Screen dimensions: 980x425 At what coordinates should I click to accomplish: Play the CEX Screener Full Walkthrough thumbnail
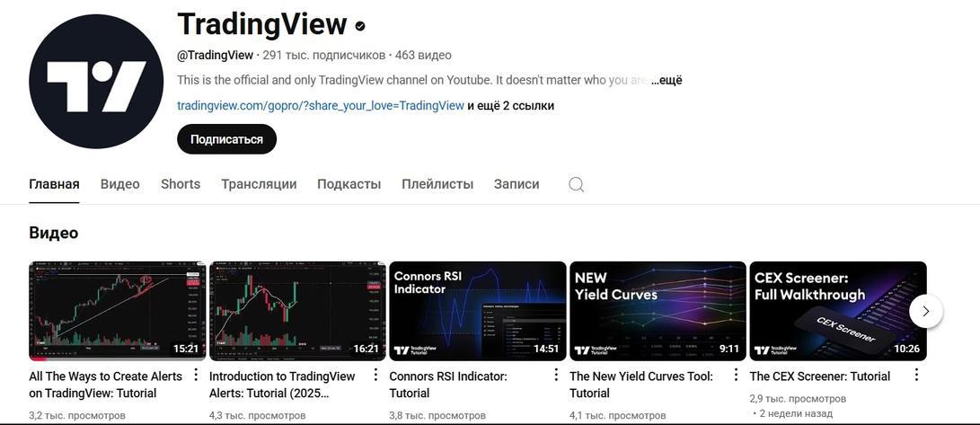(838, 311)
